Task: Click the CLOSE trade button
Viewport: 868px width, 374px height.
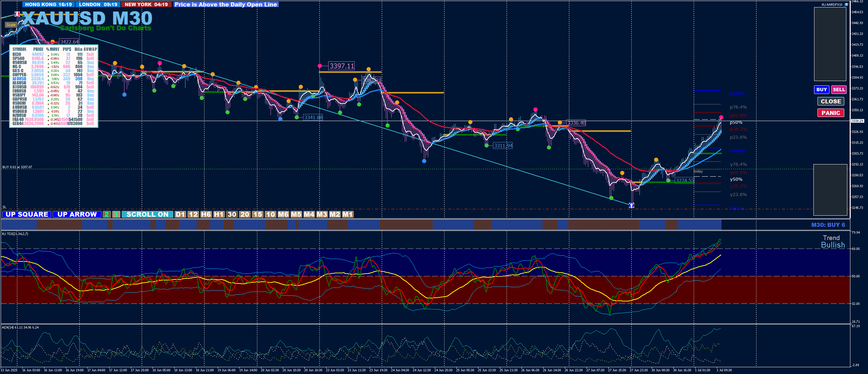Action: [x=830, y=101]
